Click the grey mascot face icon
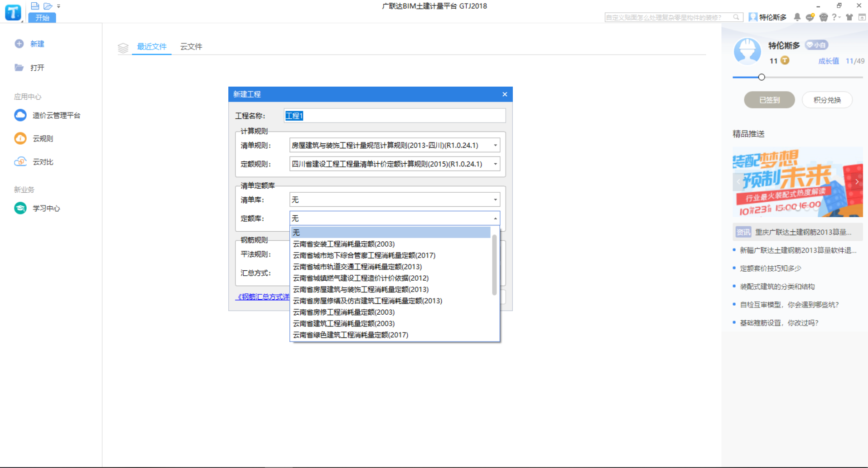This screenshot has width=868, height=468. 824,17
